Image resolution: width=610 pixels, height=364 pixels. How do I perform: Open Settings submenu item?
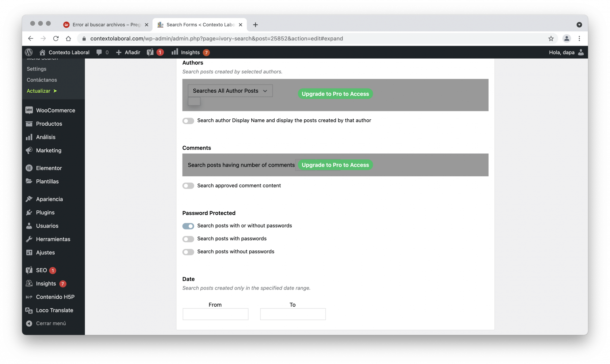36,69
